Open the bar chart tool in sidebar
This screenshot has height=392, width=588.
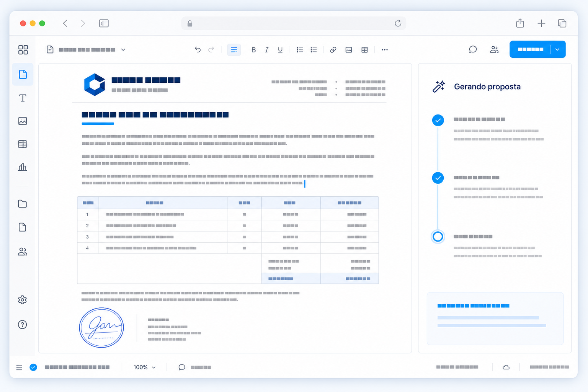23,167
